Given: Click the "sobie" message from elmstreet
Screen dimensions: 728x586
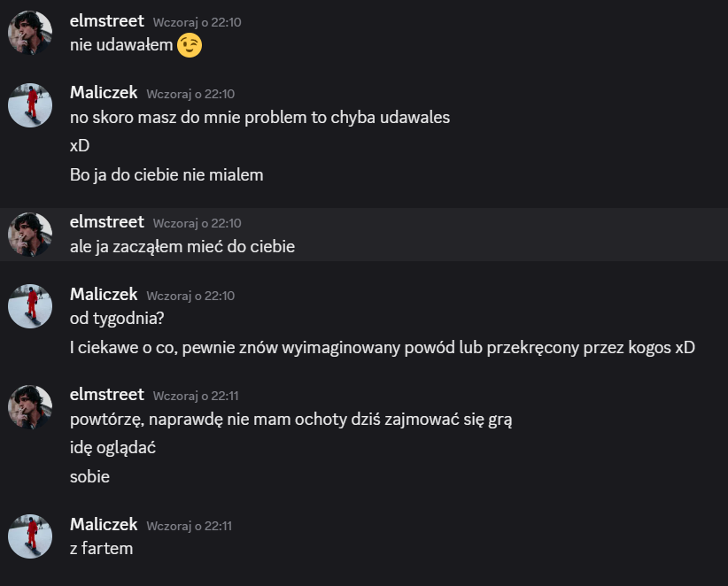Looking at the screenshot, I should tap(89, 477).
